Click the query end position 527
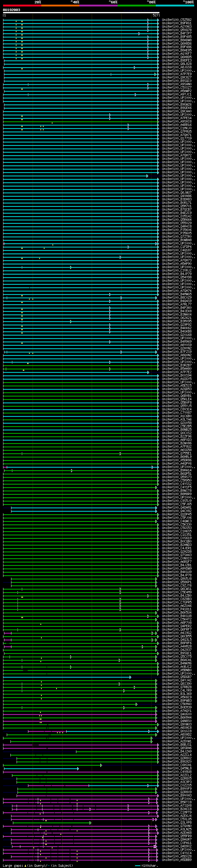The width and height of the screenshot is (197, 868). pos(155,15)
